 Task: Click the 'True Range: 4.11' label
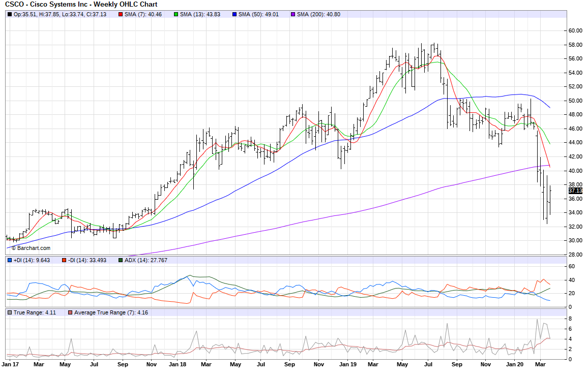pos(35,312)
